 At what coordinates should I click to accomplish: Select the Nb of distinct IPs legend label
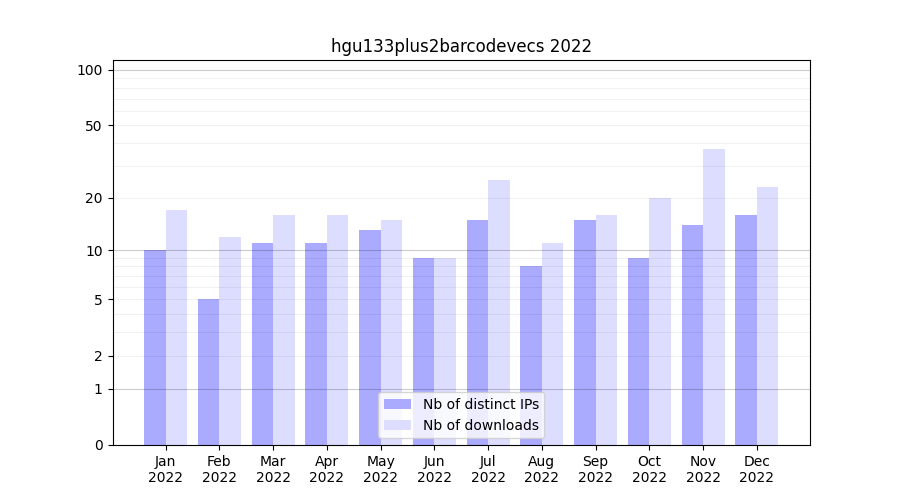pos(480,404)
